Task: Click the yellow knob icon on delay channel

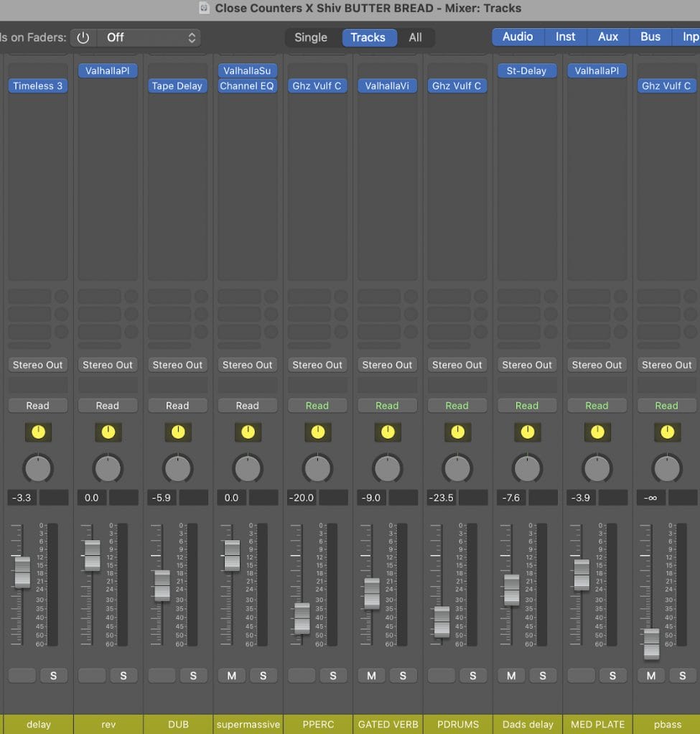Action: coord(38,432)
